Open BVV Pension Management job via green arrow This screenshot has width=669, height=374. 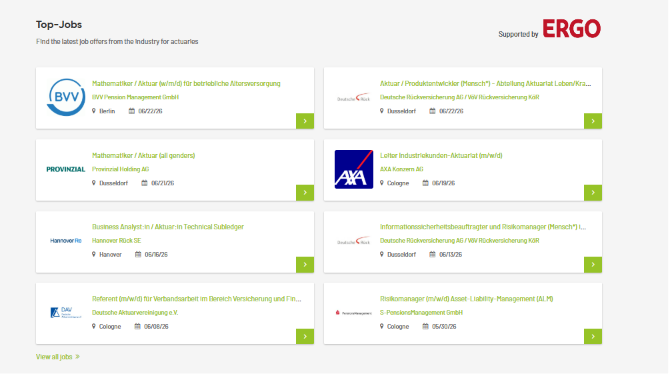click(x=305, y=121)
